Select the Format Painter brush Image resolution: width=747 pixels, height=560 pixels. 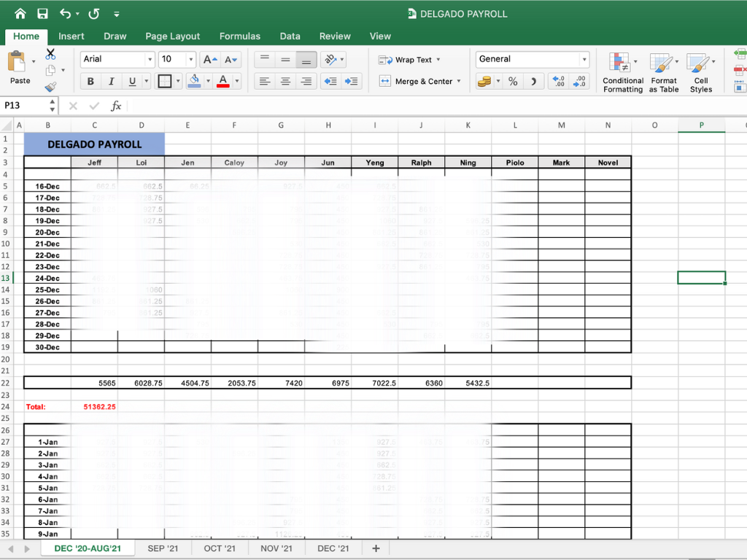click(x=50, y=87)
